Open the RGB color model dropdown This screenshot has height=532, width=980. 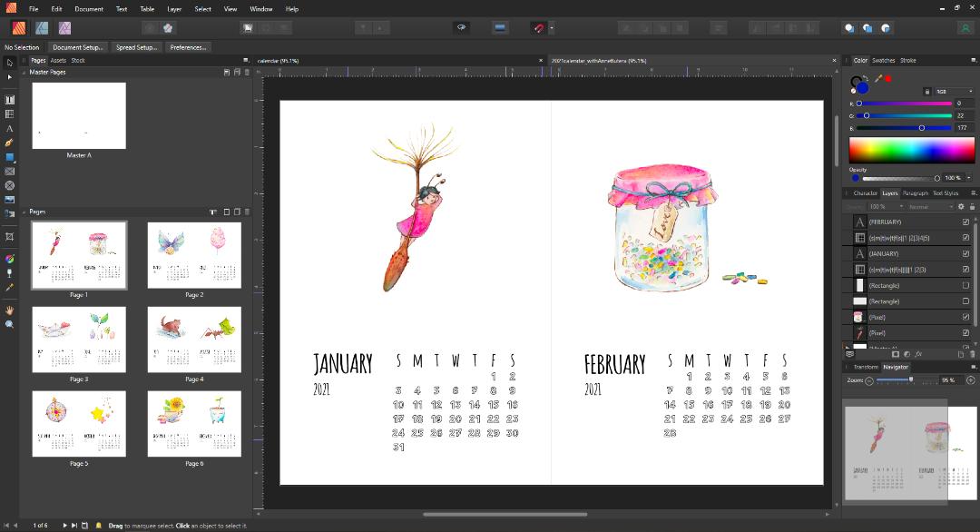point(954,92)
